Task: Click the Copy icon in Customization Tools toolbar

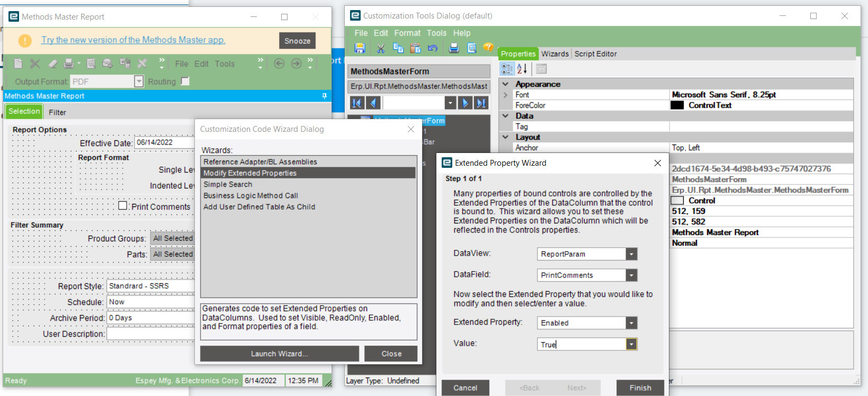Action: pyautogui.click(x=398, y=48)
